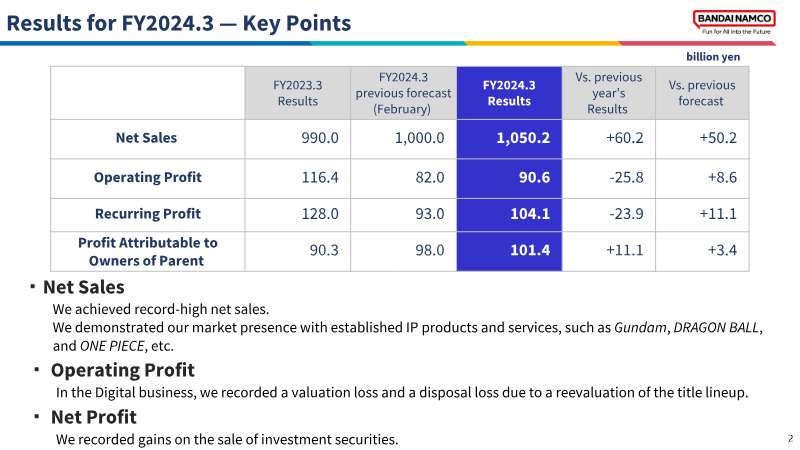This screenshot has height=450, width=800.
Task: Click 'Profit Attributable to Owners of Parent' row label
Action: tap(148, 251)
